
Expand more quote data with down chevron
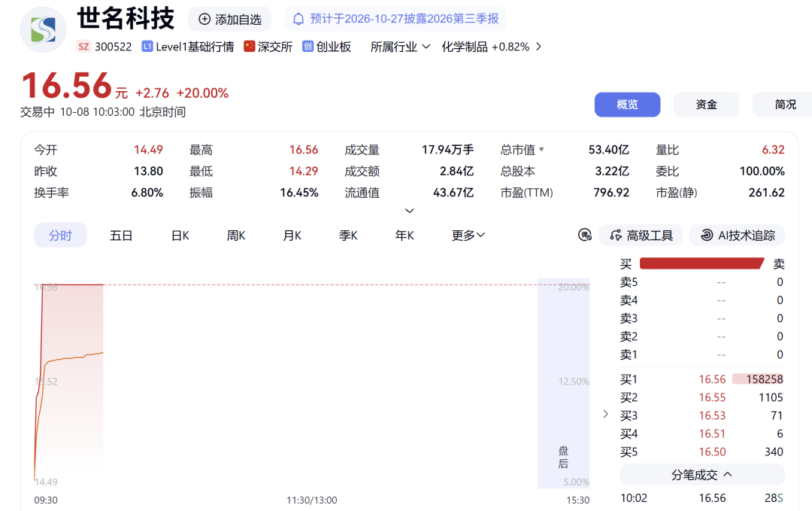pos(409,211)
